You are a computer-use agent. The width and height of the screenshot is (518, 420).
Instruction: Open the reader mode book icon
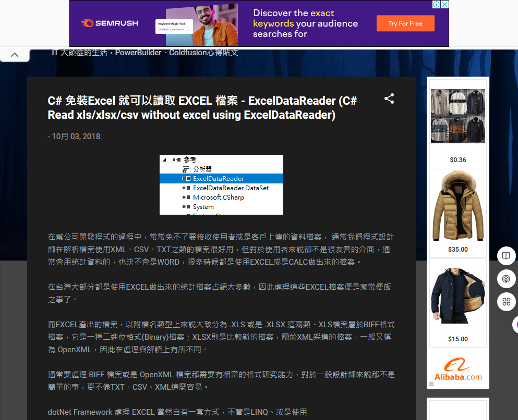point(506,256)
